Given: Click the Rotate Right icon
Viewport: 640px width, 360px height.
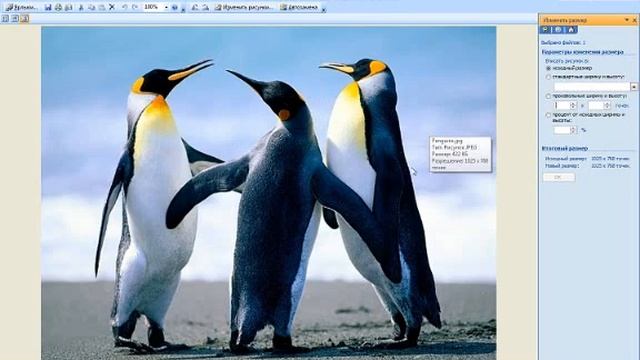Looking at the screenshot, I should tap(206, 7).
